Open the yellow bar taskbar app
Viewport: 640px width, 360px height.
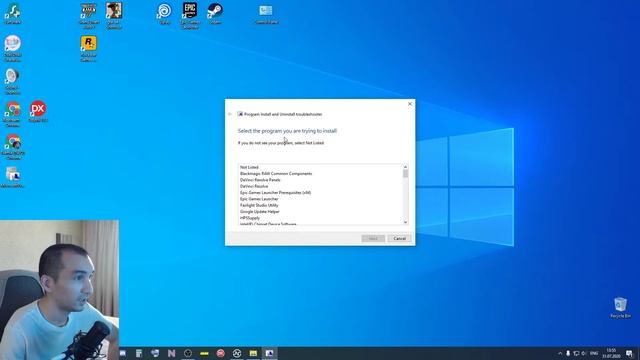[204, 353]
